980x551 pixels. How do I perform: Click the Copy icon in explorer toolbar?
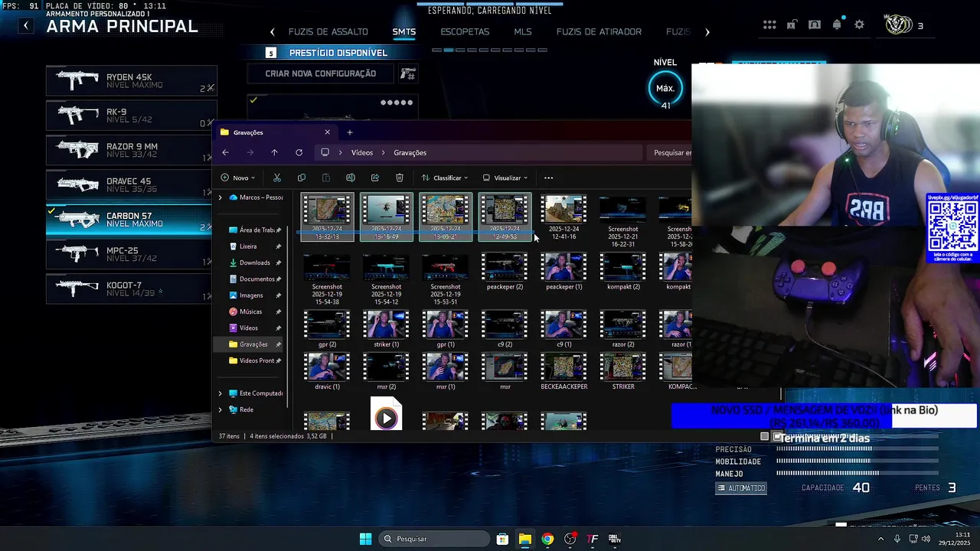[x=302, y=178]
